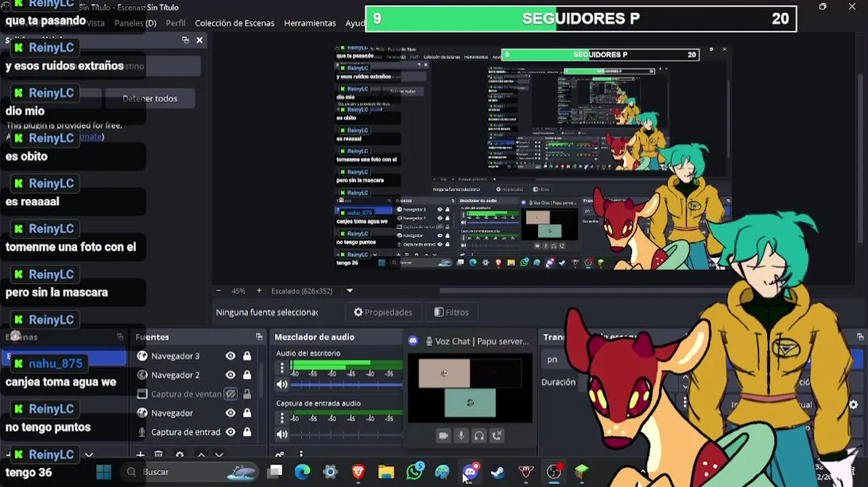Screen dimensions: 868x487
Task: Open Task View from the taskbar
Action: coord(274,471)
